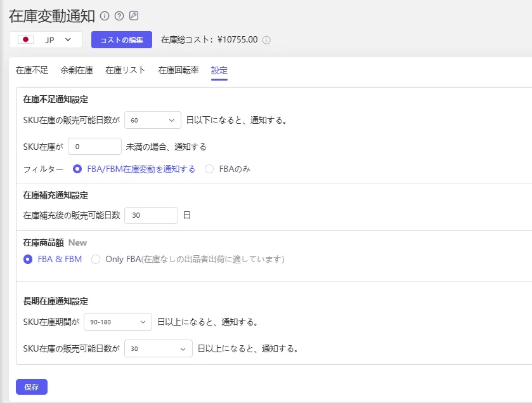Image resolution: width=532 pixels, height=403 pixels.
Task: Select the Only FBA radio button
Action: click(96, 260)
